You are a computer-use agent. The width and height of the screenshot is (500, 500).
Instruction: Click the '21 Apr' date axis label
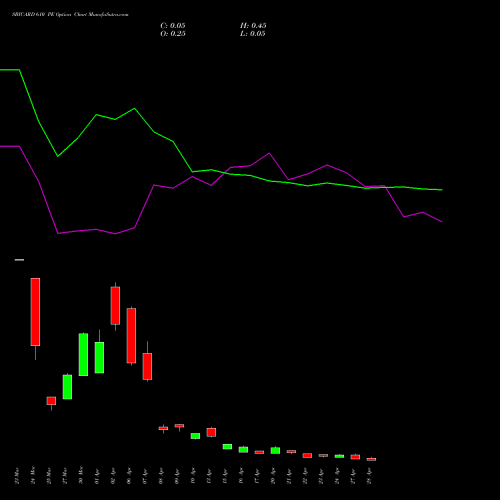click(289, 476)
